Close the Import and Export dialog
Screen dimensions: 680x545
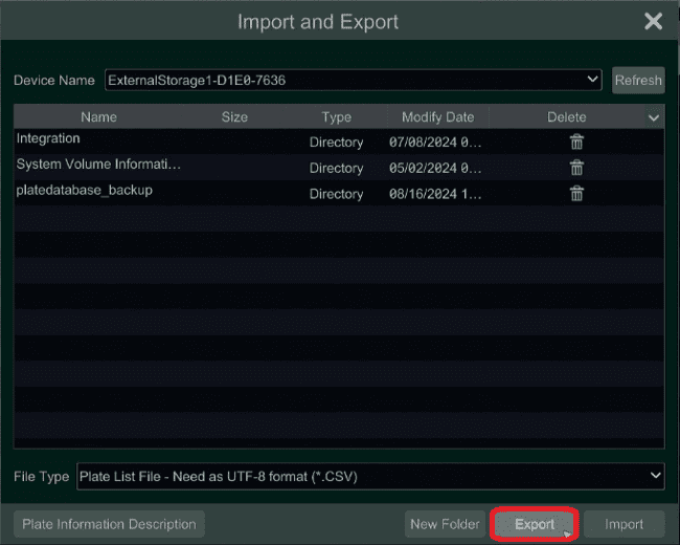653,21
